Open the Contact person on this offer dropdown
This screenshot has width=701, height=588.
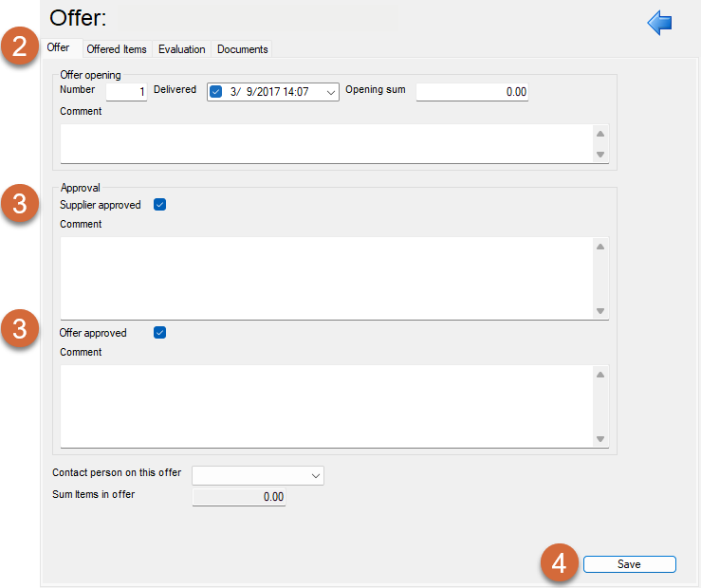316,475
